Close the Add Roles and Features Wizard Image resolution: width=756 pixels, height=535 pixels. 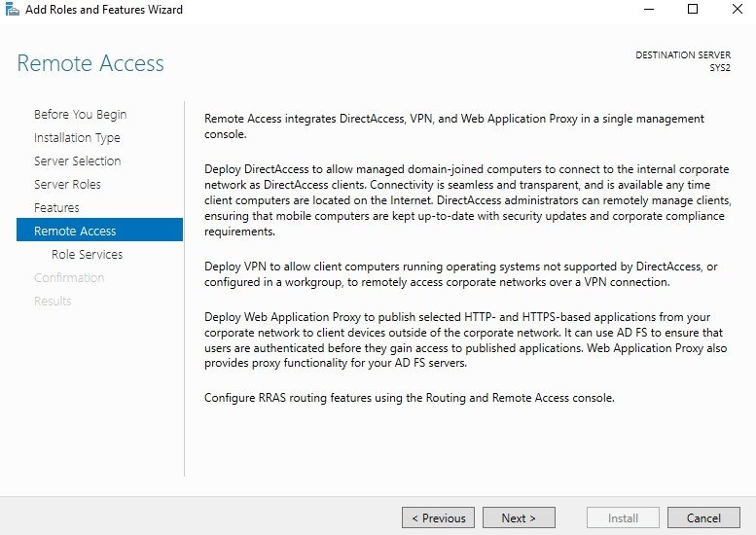click(x=738, y=9)
